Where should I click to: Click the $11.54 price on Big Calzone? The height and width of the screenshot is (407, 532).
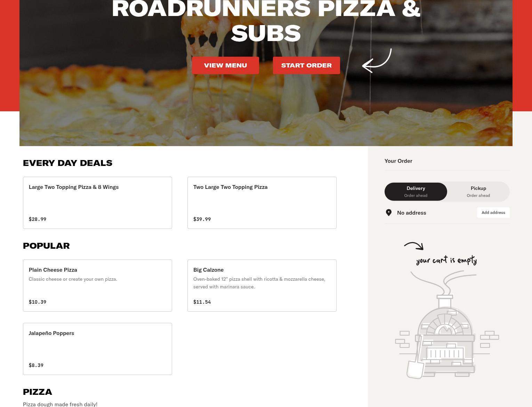pyautogui.click(x=202, y=302)
